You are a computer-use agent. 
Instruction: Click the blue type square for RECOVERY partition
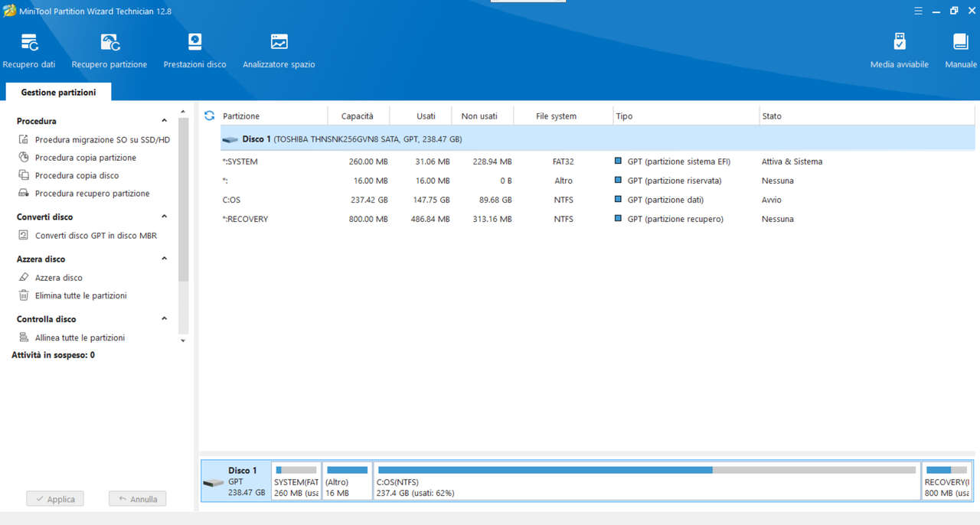619,219
